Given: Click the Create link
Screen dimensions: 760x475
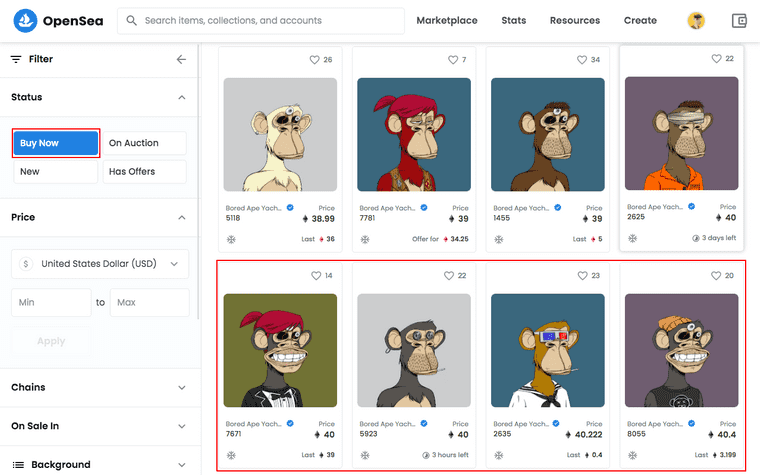Looking at the screenshot, I should (x=640, y=20).
